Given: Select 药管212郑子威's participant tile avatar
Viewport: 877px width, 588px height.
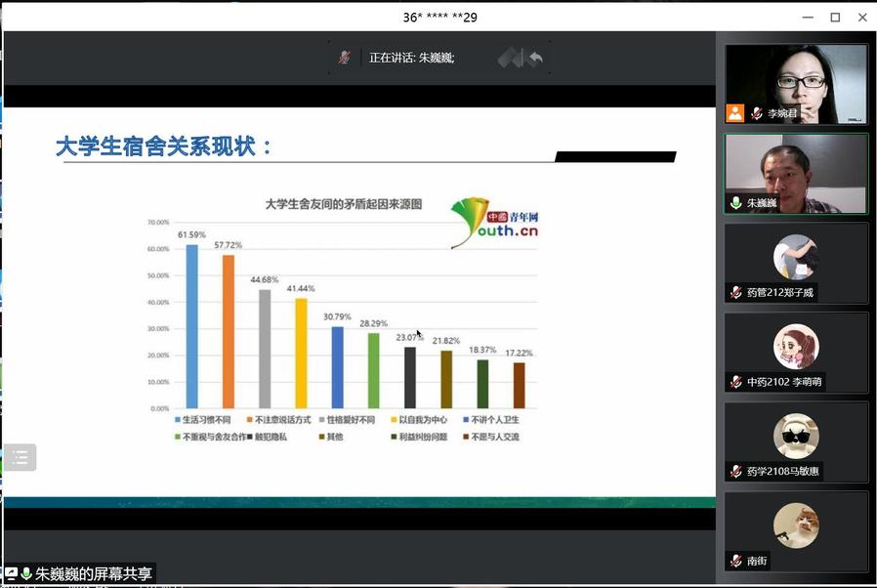Looking at the screenshot, I should tap(796, 258).
